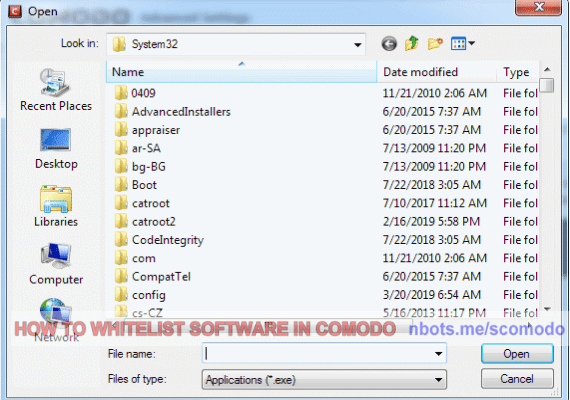Click the vertical scrollbar down arrow
The width and height of the screenshot is (570, 400).
pyautogui.click(x=547, y=309)
